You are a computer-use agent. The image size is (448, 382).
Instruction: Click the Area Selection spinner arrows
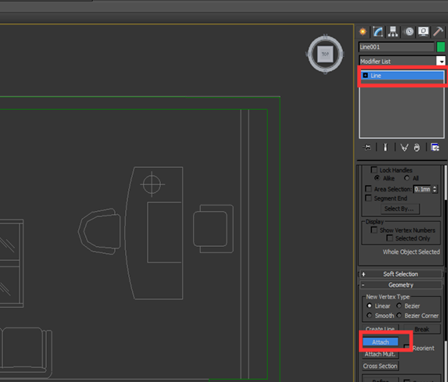tap(434, 189)
